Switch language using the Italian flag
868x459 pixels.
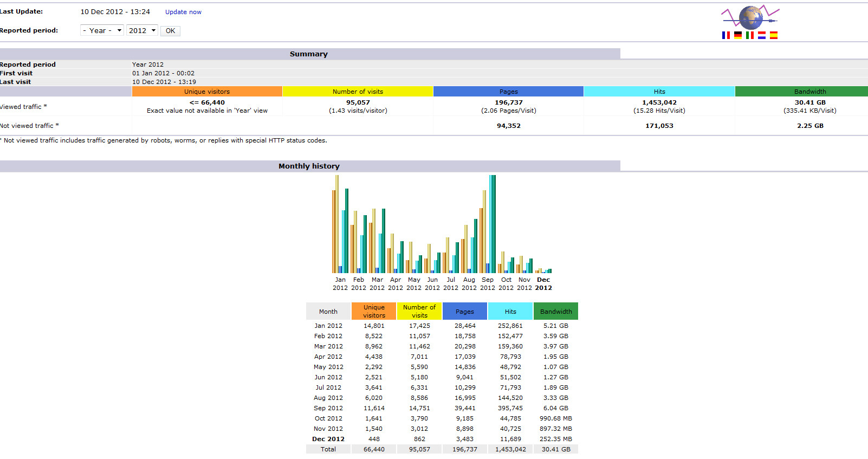point(750,35)
